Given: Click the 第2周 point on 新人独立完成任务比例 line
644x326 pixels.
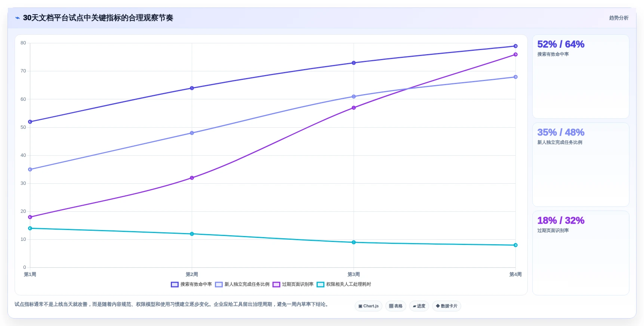Looking at the screenshot, I should (192, 133).
